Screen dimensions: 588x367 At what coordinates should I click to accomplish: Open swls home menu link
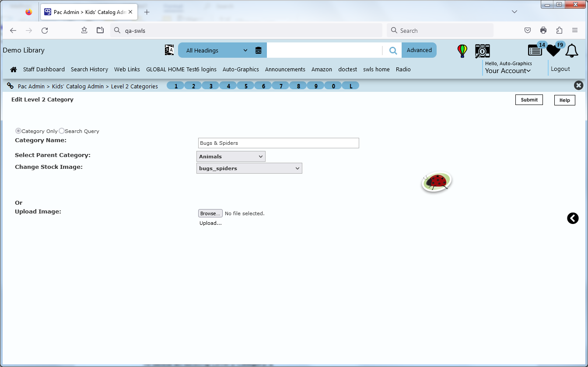376,70
